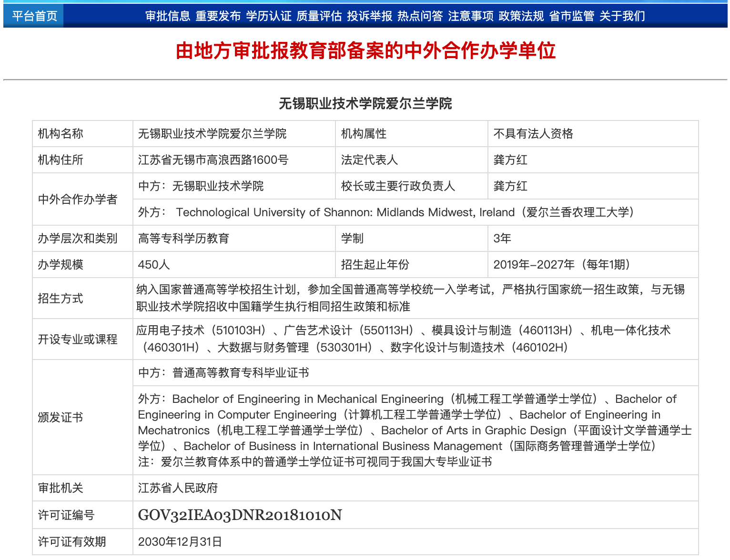Image resolution: width=730 pixels, height=560 pixels.
Task: Open the 平台首页 home tab
Action: coord(34,16)
